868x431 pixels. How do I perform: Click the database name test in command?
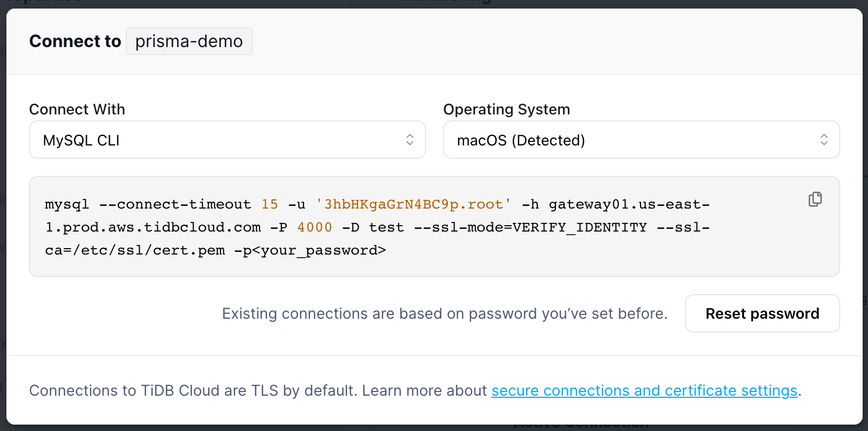386,227
